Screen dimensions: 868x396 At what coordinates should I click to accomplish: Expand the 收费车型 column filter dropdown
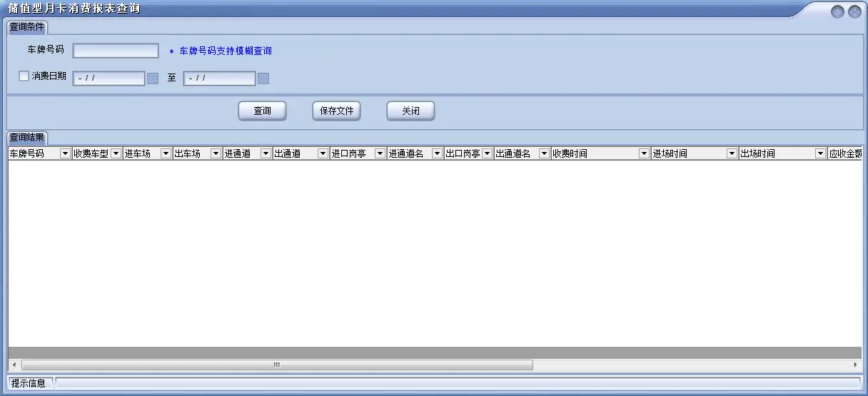tap(116, 153)
